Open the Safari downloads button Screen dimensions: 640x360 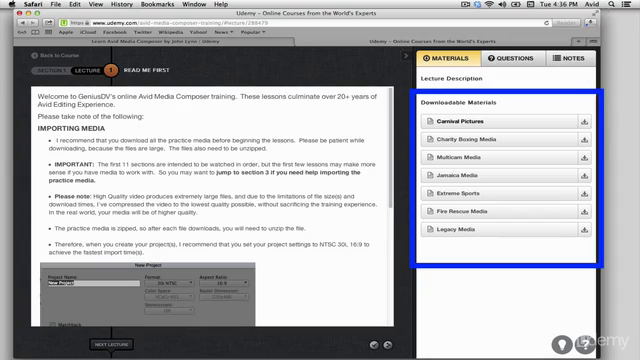[590, 23]
